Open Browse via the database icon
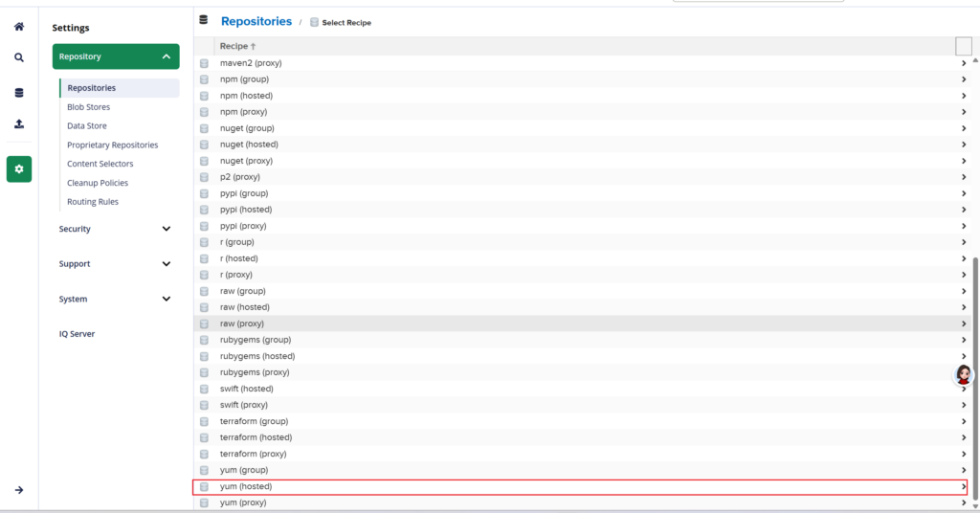 pos(19,93)
